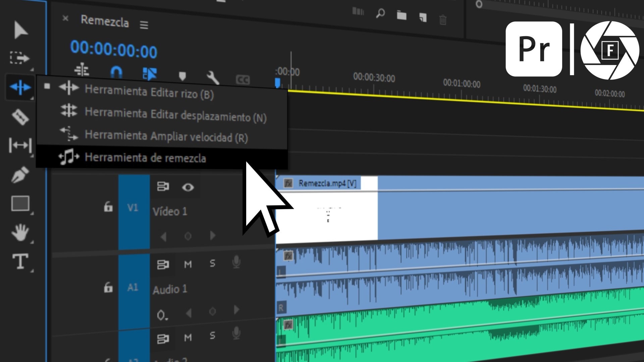The image size is (644, 362).
Task: Select the Selection arrow tool
Action: [21, 30]
